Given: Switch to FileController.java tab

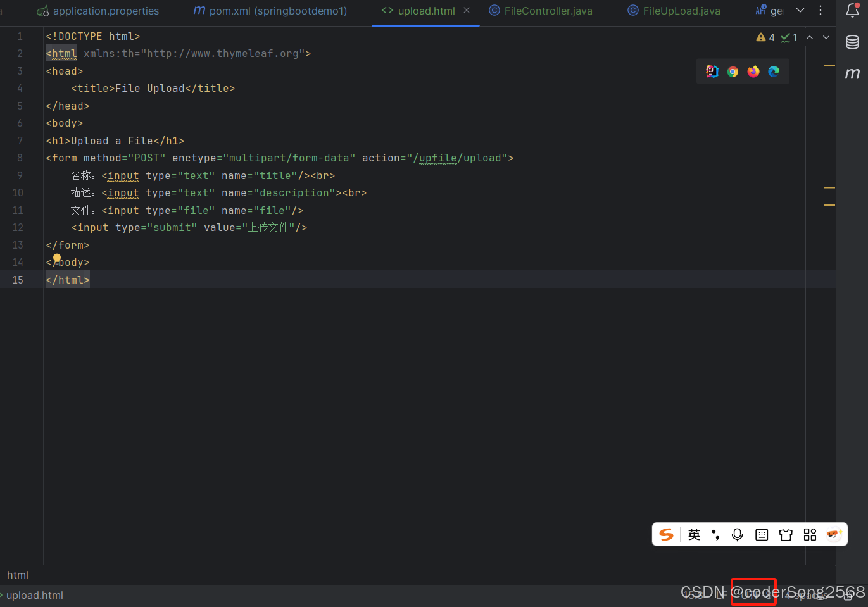Looking at the screenshot, I should click(541, 11).
